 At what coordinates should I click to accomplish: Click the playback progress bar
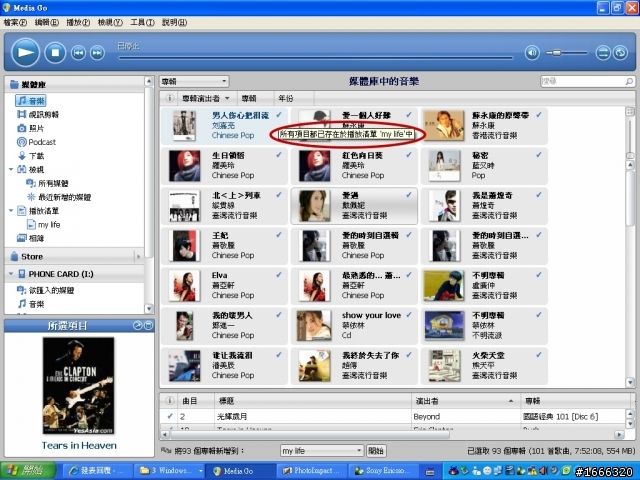pyautogui.click(x=316, y=58)
